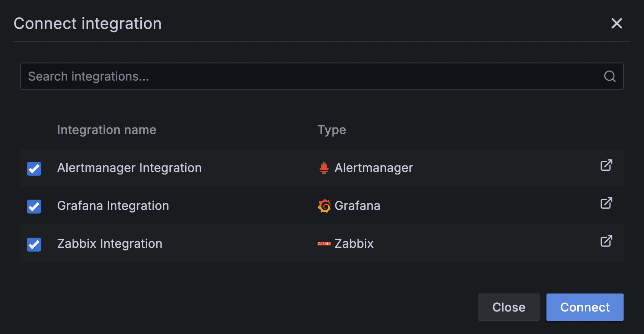Click the Connect button
This screenshot has height=334, width=644.
coord(585,307)
